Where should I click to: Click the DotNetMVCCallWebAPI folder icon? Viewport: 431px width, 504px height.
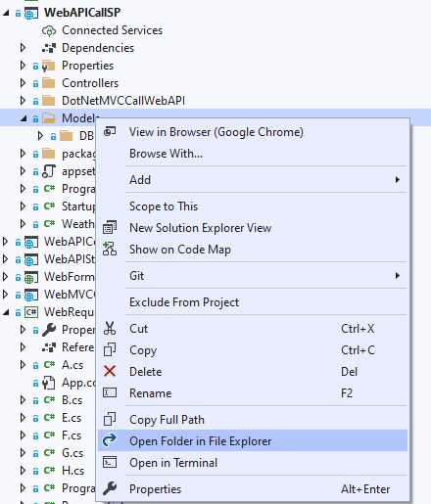49,101
